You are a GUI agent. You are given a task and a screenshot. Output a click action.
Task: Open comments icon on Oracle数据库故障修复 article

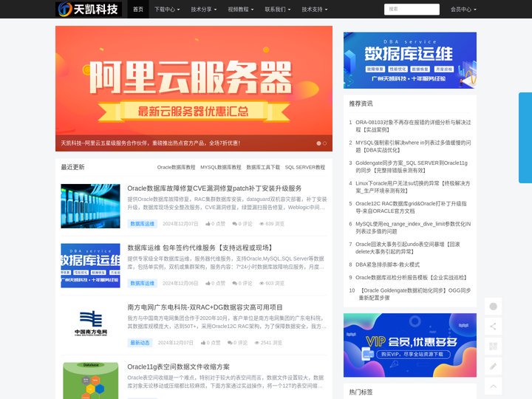(x=234, y=224)
